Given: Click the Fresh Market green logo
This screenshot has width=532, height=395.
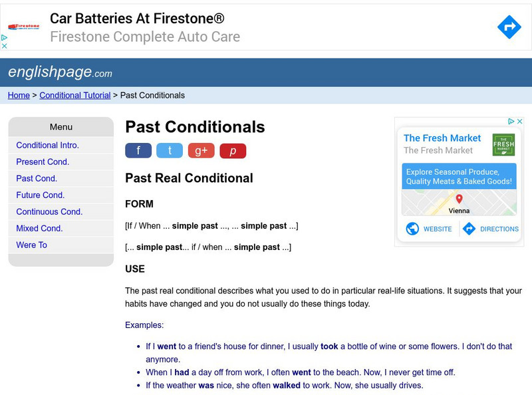Looking at the screenshot, I should [503, 144].
